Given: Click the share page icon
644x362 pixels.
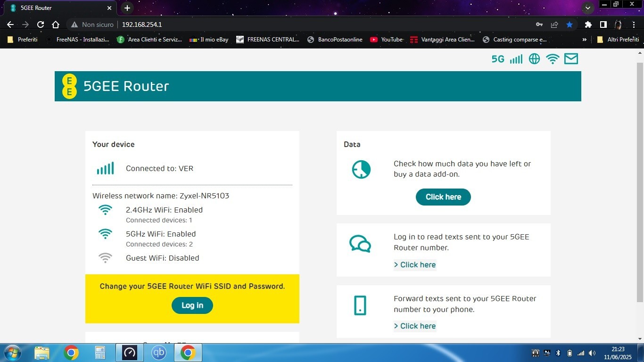Looking at the screenshot, I should tap(554, 25).
